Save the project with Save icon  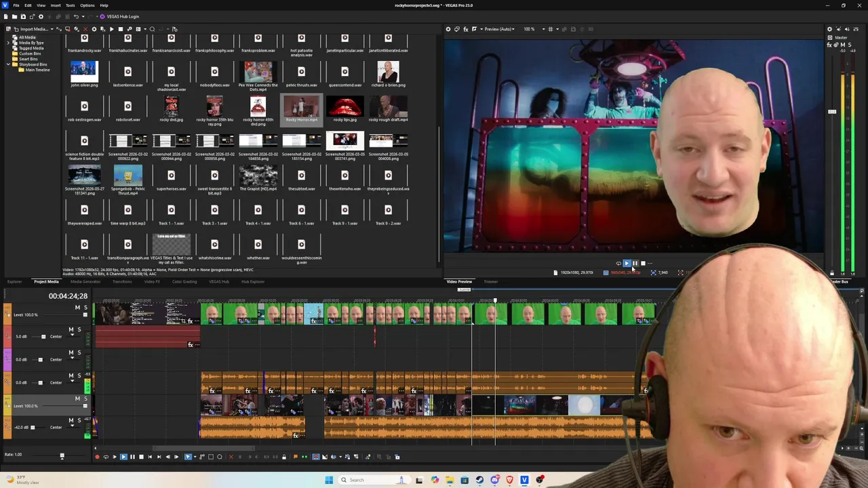pyautogui.click(x=23, y=16)
